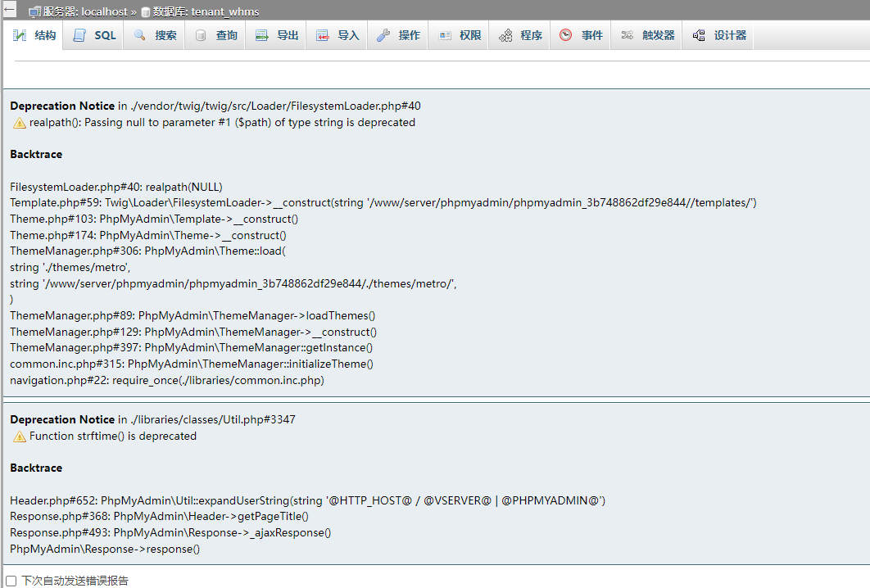Click the warning icon beside realpath() message
This screenshot has height=588, width=870.
click(x=20, y=123)
